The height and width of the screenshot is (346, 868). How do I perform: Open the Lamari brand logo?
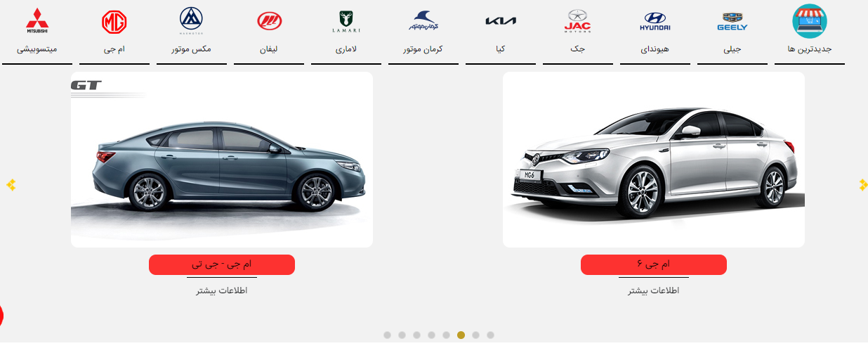coord(346,22)
